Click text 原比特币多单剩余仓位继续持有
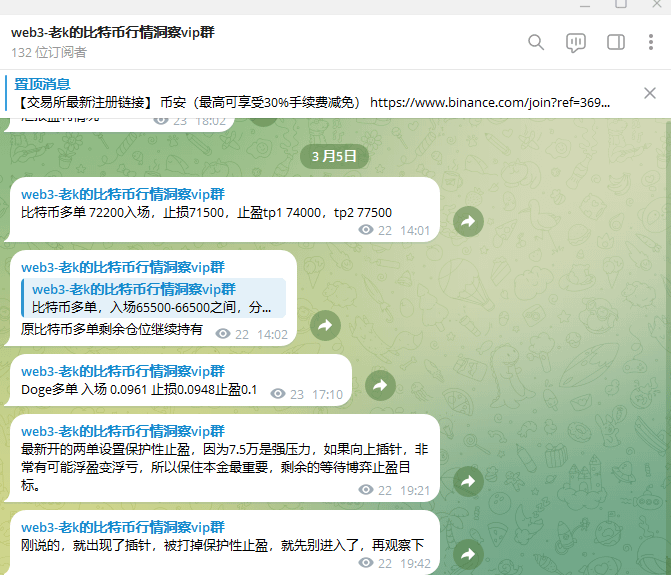Screen dimensions: 671x575 point(112,329)
